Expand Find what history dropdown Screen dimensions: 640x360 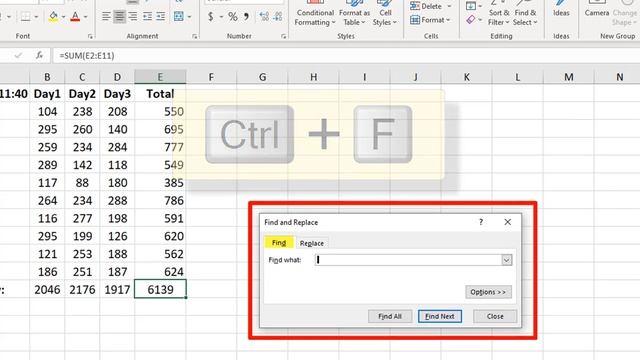[507, 260]
